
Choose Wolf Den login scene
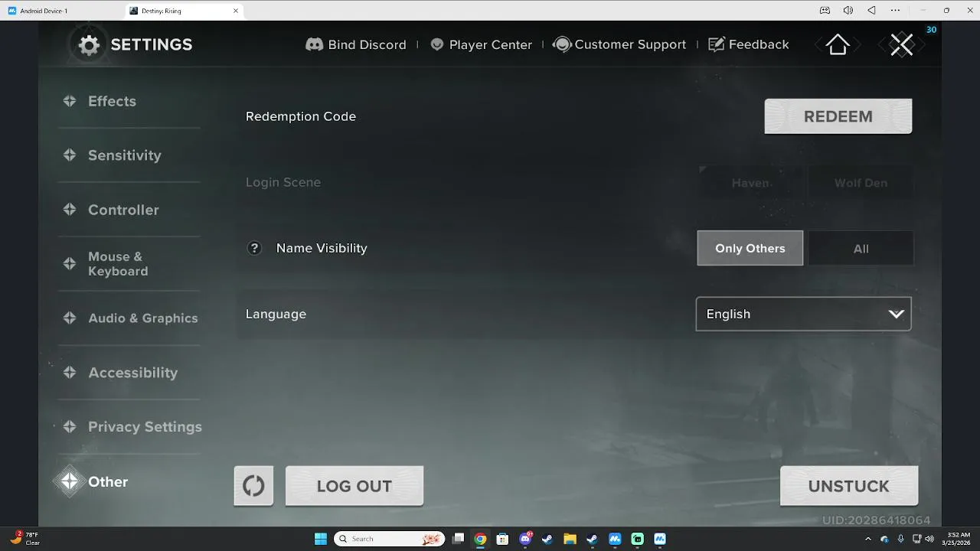(x=861, y=183)
